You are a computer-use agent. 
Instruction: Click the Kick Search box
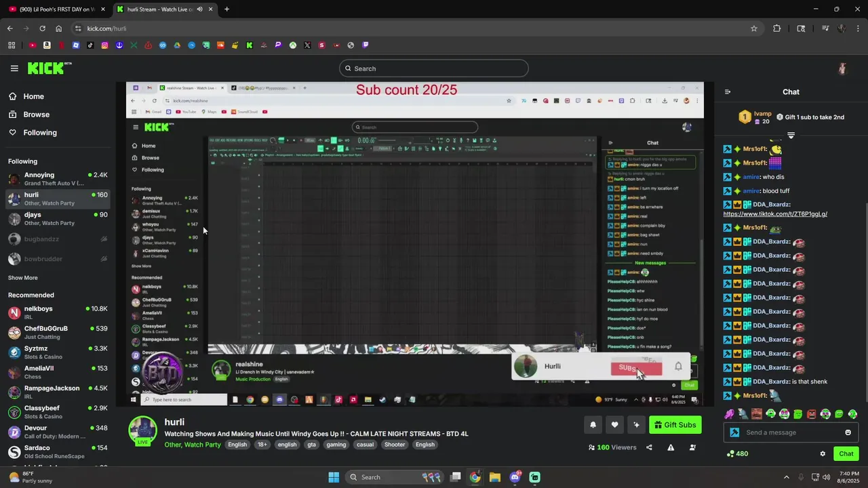coord(433,68)
